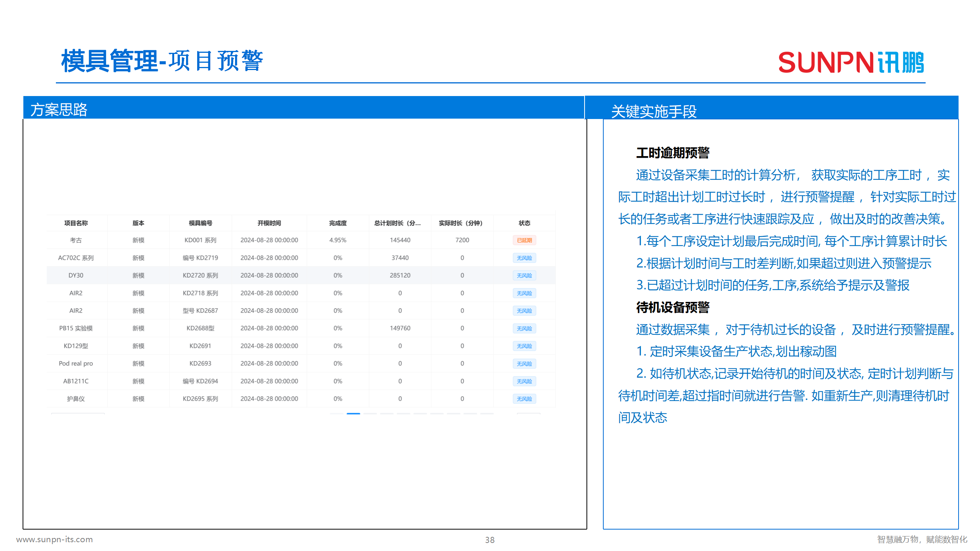Click the 项目名称 column header
The width and height of the screenshot is (980, 551).
pos(76,223)
